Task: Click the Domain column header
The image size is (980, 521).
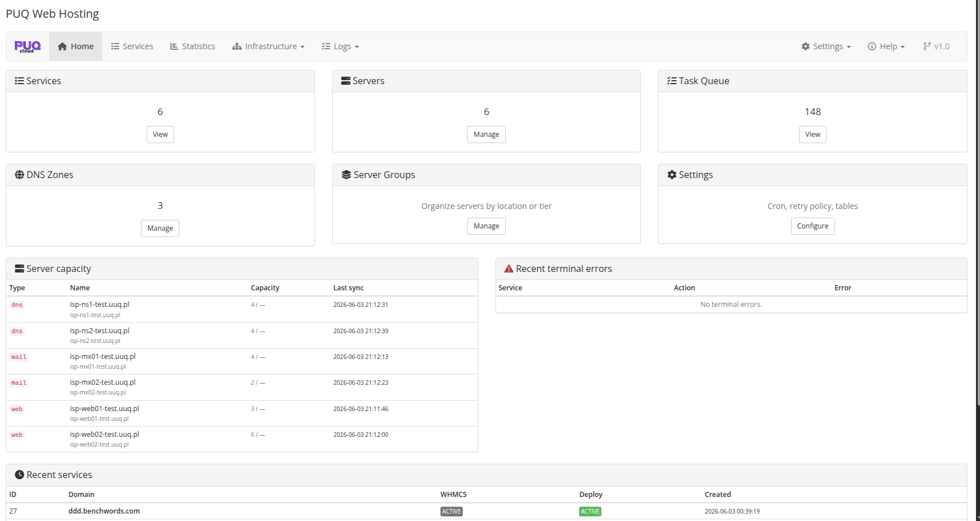Action: click(x=81, y=495)
